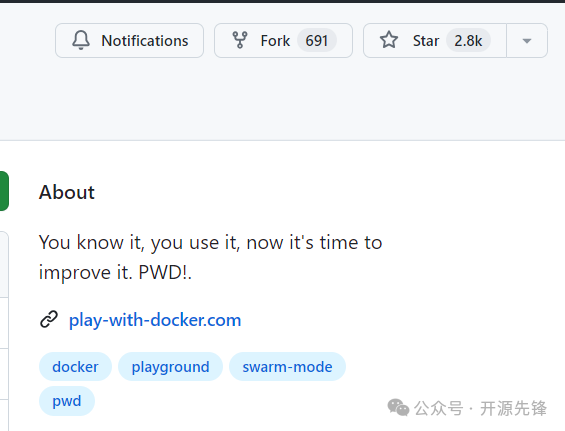Click the green Code button edge
This screenshot has height=431, width=565.
[x=4, y=191]
